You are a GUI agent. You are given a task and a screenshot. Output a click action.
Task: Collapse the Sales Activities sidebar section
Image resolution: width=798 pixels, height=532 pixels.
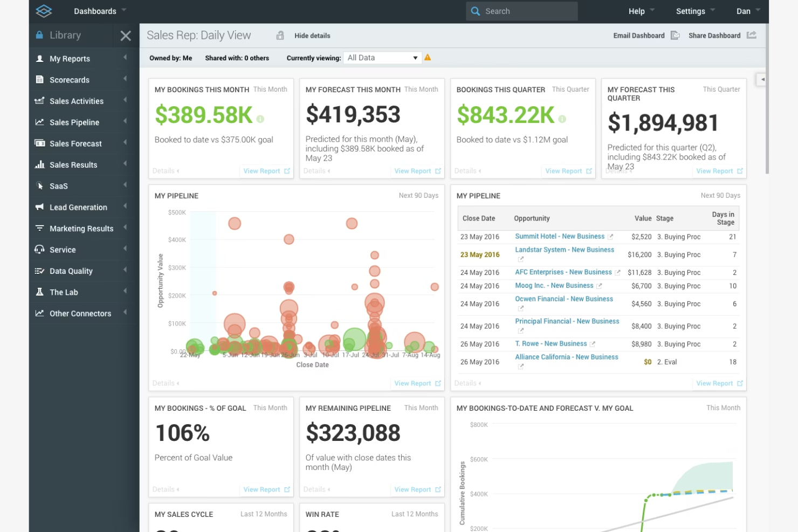point(125,101)
